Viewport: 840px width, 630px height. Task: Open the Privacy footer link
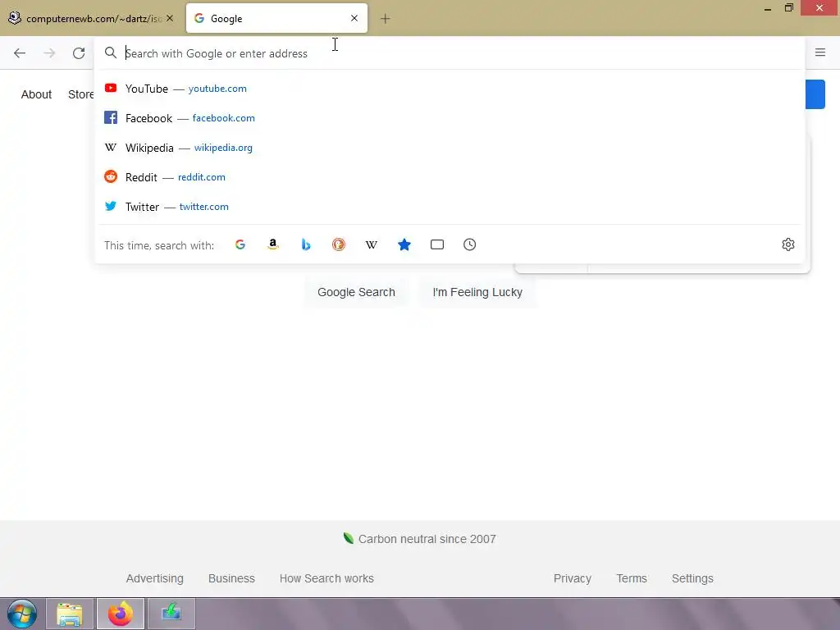click(572, 578)
